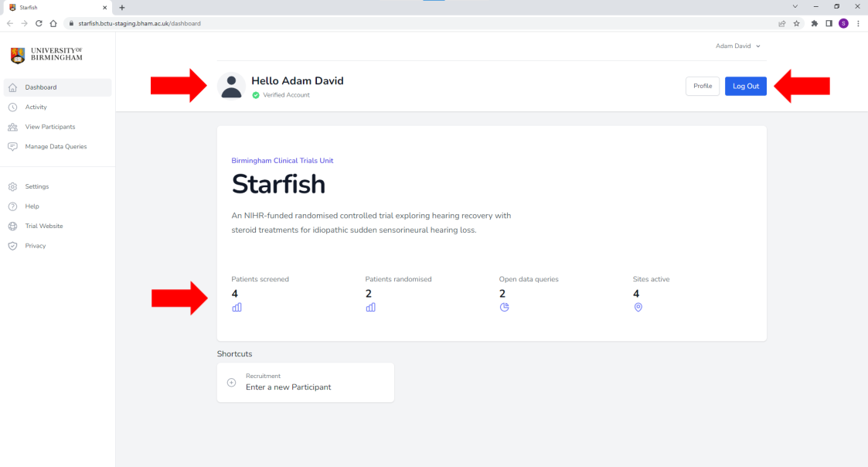868x467 pixels.
Task: Open Manage Data Queries menu item
Action: (x=56, y=147)
